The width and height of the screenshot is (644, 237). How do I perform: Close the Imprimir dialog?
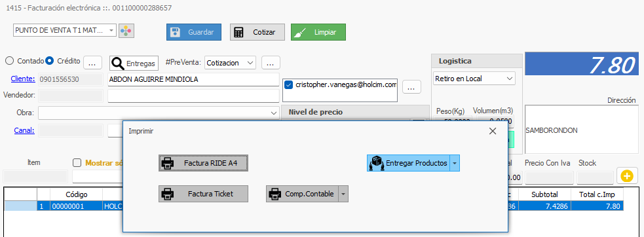493,131
